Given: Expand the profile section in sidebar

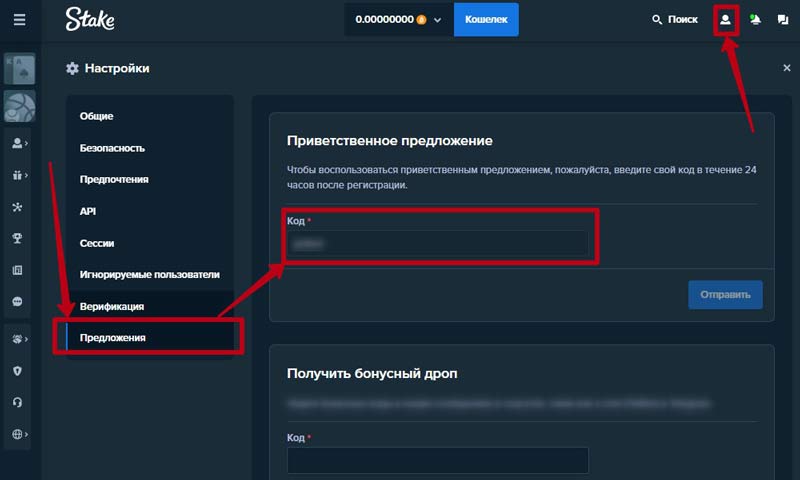Looking at the screenshot, I should coord(19,143).
